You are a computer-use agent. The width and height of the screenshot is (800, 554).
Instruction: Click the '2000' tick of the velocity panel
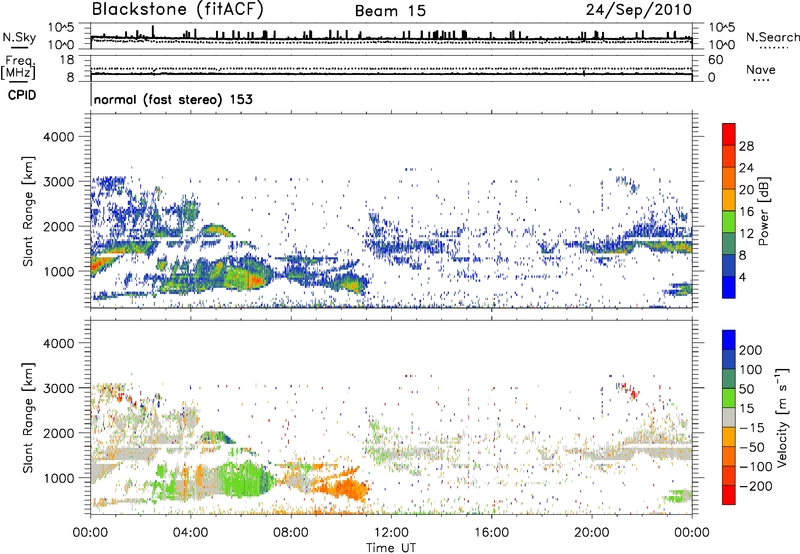tap(58, 433)
